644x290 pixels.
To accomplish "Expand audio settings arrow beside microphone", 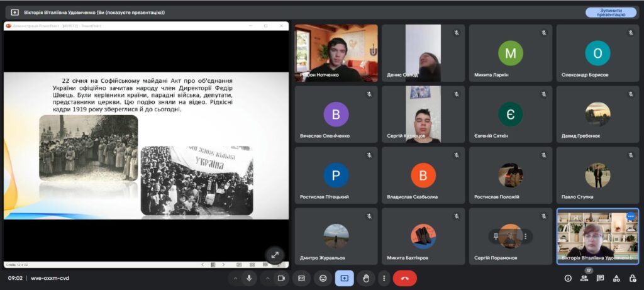I will click(235, 278).
